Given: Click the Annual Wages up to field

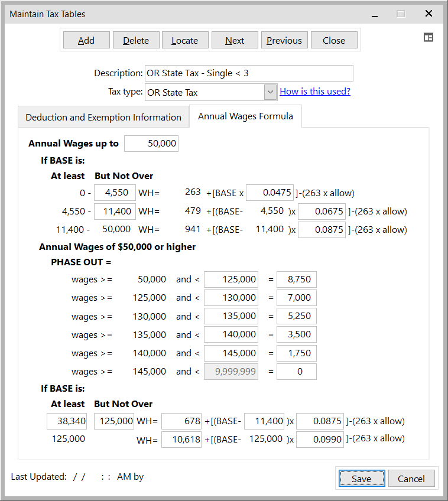Looking at the screenshot, I should [x=151, y=144].
